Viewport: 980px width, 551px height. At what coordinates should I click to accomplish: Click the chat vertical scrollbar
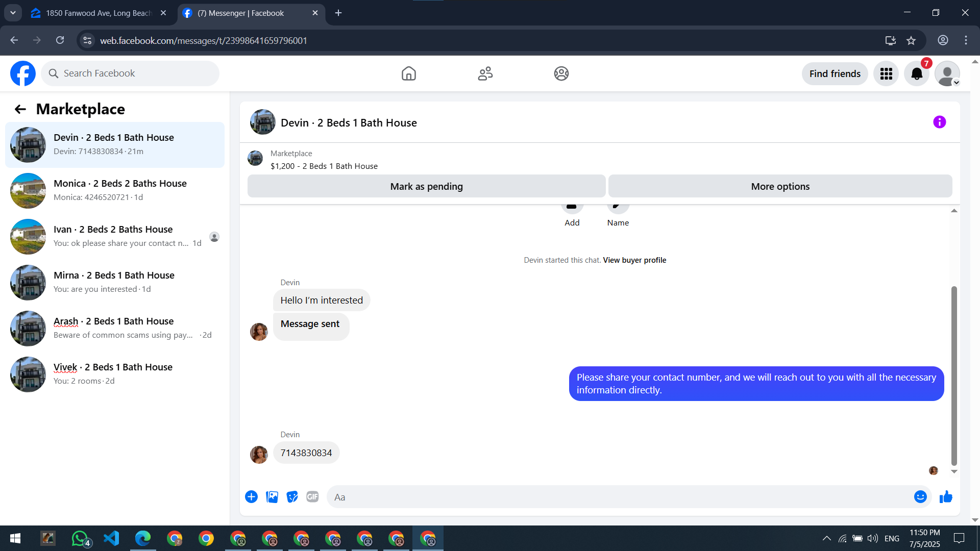[x=953, y=375]
